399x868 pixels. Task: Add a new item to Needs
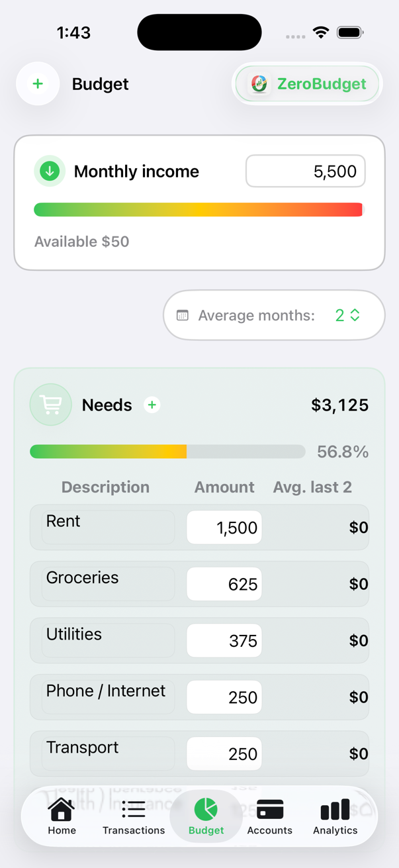[x=152, y=405]
